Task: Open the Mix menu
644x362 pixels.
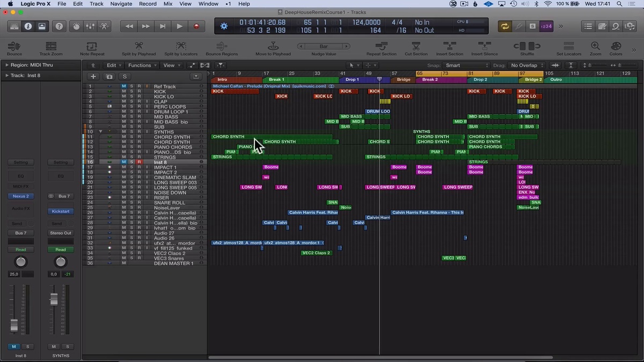Action: [168, 4]
